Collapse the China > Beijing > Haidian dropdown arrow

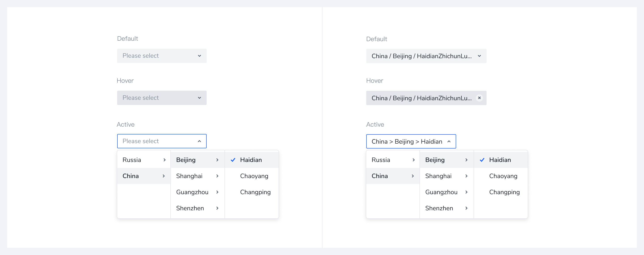point(449,142)
